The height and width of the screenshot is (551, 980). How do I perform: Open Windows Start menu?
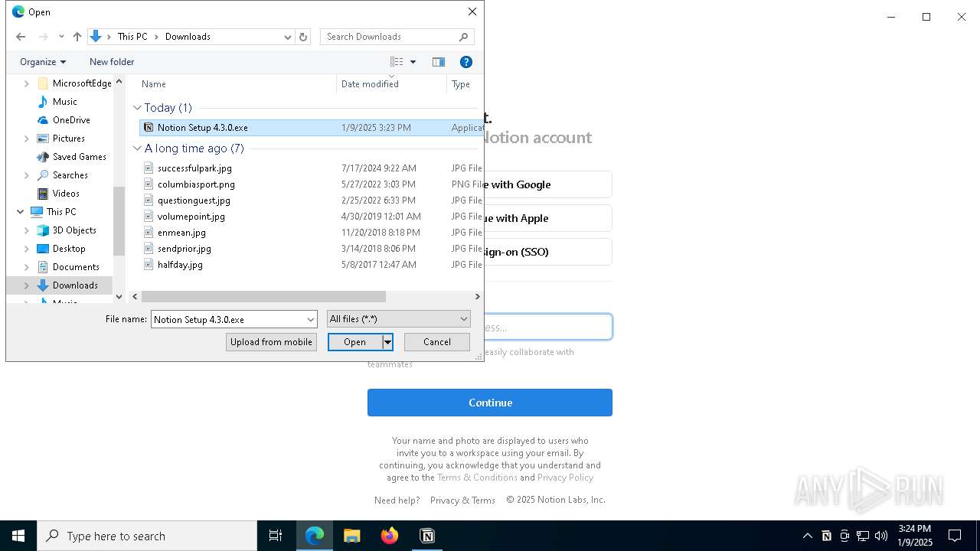18,536
